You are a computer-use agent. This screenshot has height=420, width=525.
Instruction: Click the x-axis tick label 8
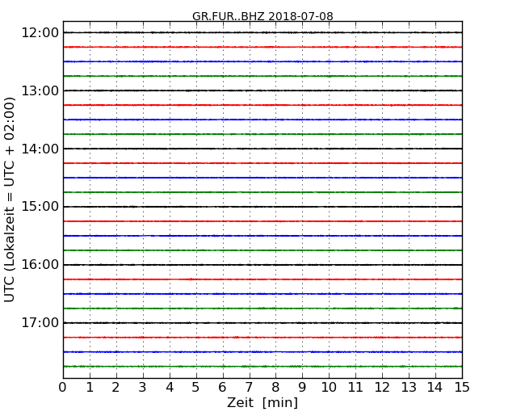point(275,388)
